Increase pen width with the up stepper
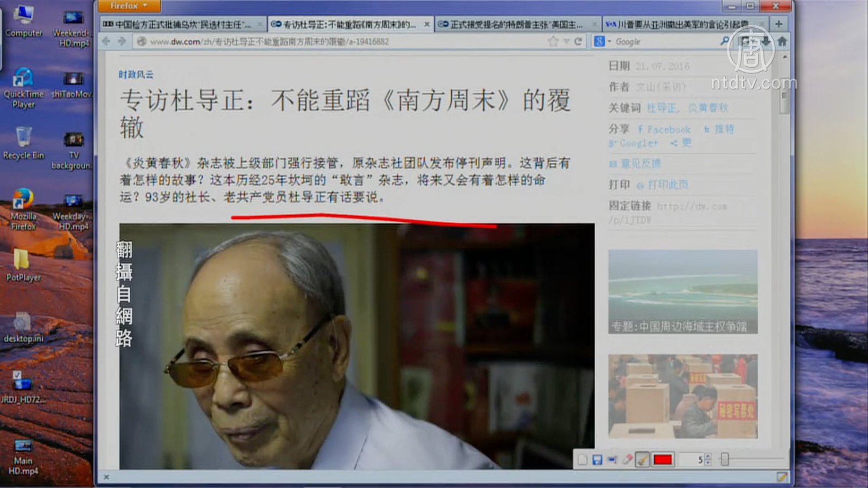Screen dimensions: 868x488 (707, 457)
